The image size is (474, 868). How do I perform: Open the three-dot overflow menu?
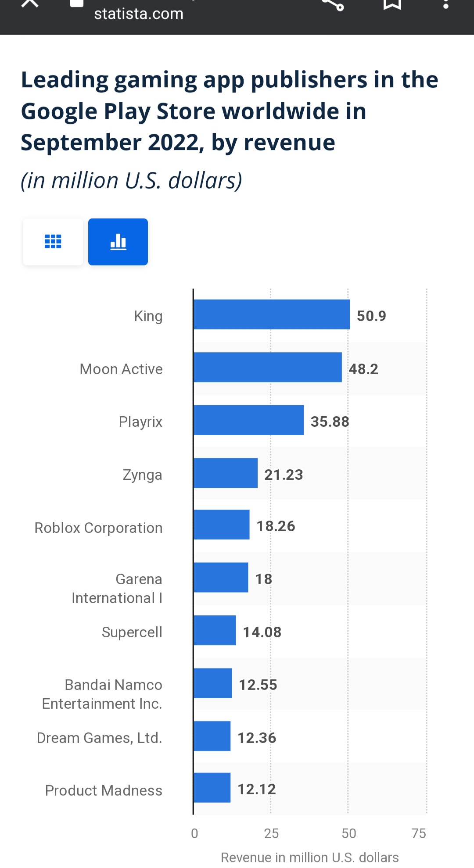[445, 4]
